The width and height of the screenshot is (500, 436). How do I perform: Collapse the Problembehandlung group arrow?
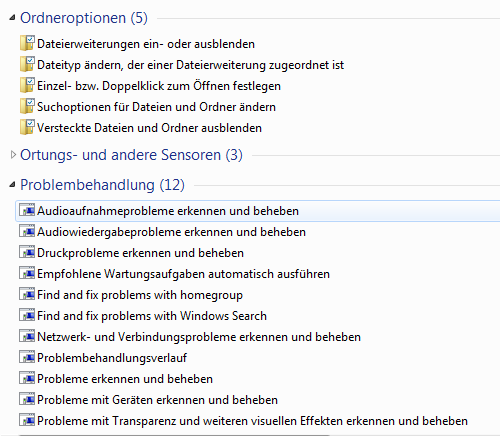pos(12,184)
